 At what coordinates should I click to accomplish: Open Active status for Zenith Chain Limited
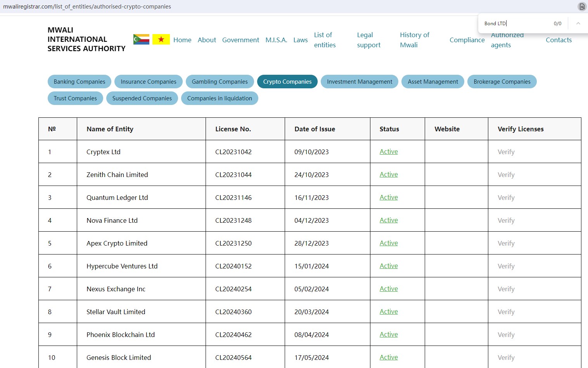click(x=388, y=174)
